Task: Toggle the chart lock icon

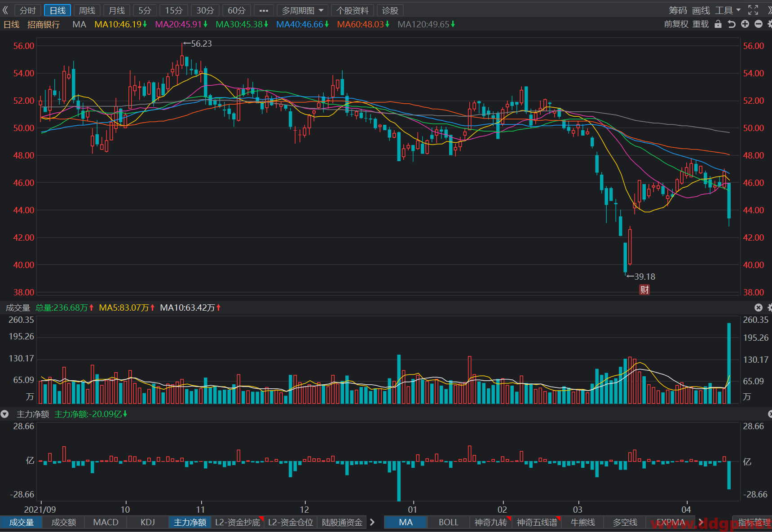Action: tap(718, 24)
